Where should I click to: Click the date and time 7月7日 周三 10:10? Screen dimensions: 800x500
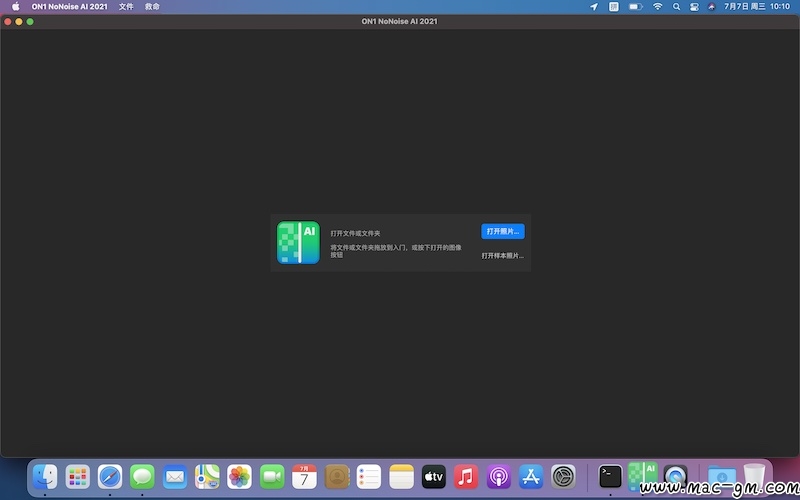point(757,7)
